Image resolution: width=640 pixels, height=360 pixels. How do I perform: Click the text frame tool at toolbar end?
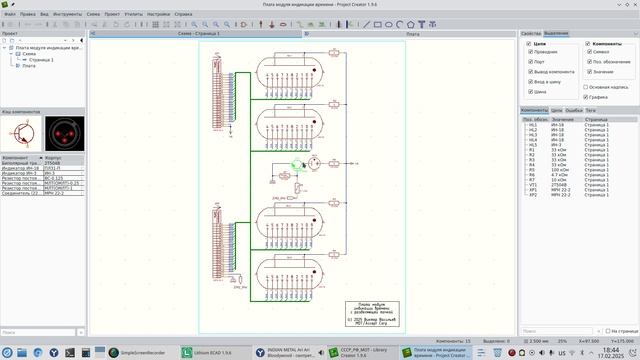[433, 24]
